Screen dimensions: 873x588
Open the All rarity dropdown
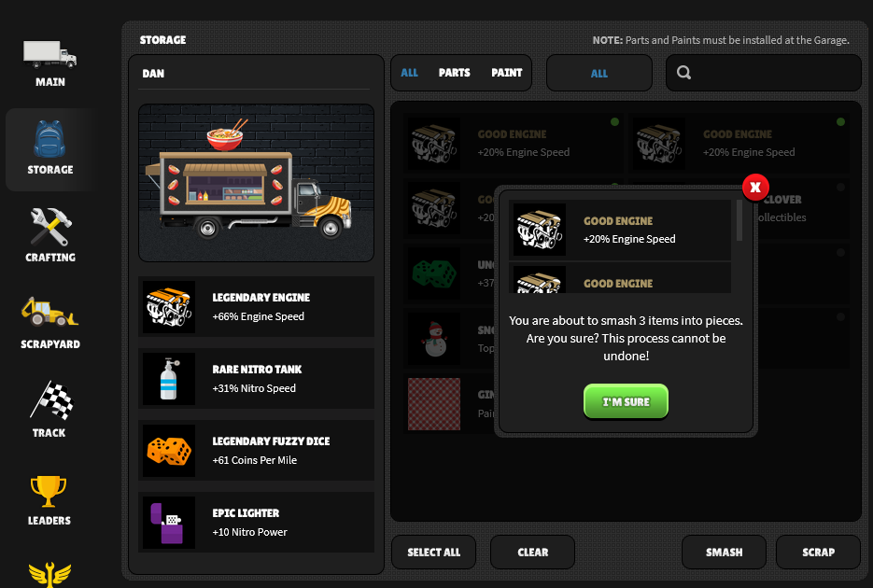point(599,73)
